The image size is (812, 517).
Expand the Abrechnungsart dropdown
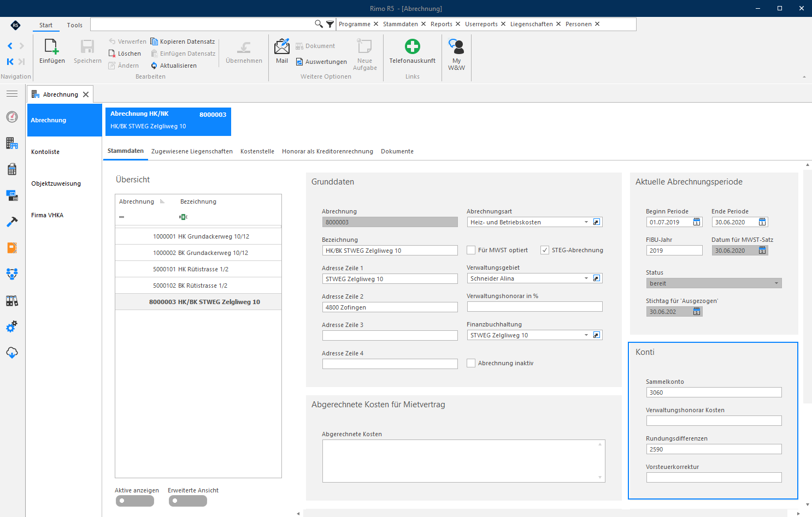pos(586,222)
